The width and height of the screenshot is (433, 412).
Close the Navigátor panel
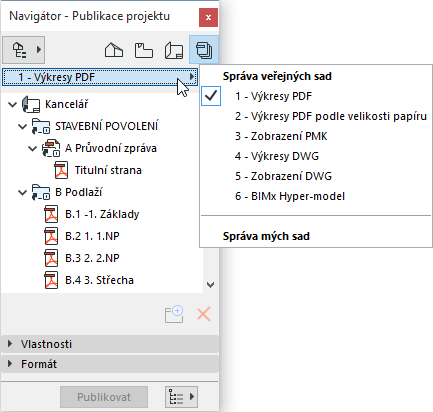tap(208, 17)
